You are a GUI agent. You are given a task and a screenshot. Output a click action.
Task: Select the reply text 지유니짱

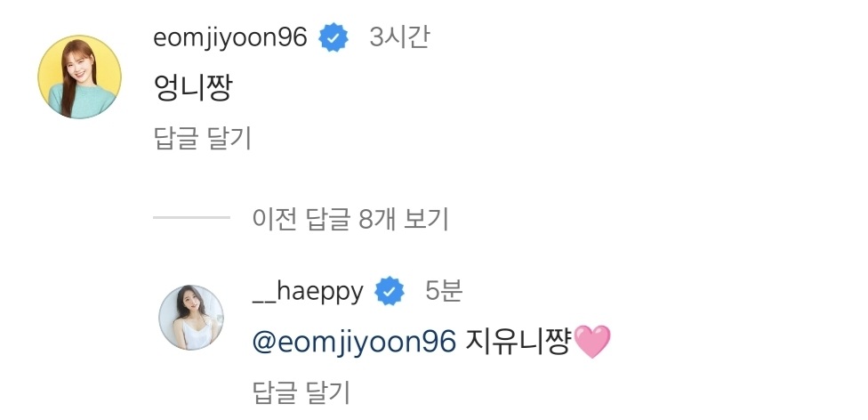(518, 342)
